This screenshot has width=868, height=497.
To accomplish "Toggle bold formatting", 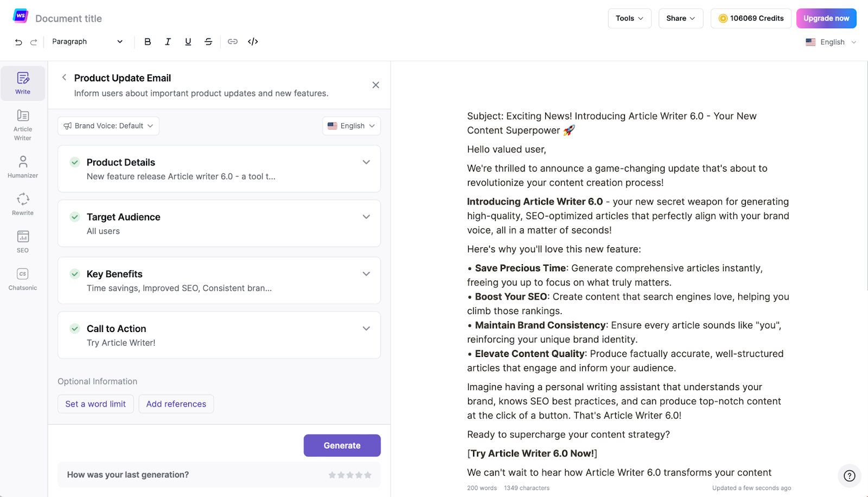I will point(148,42).
